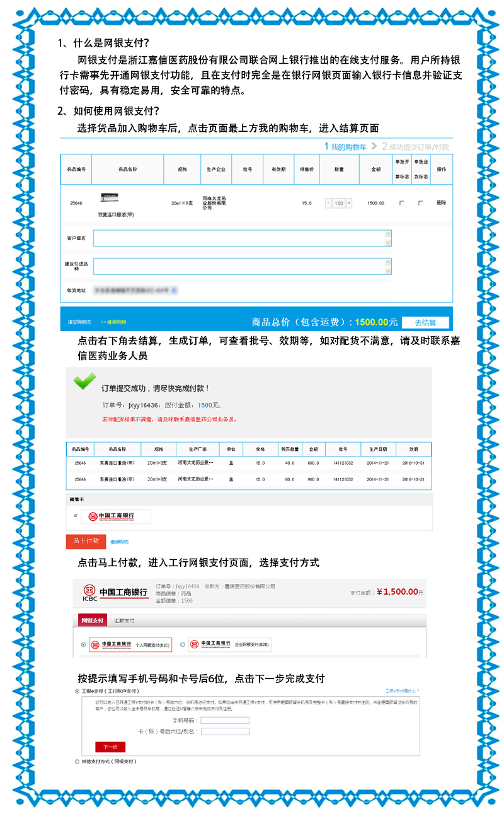504x828 pixels.
Task: Click the ICBC logo in payment header
Action: pos(116,593)
